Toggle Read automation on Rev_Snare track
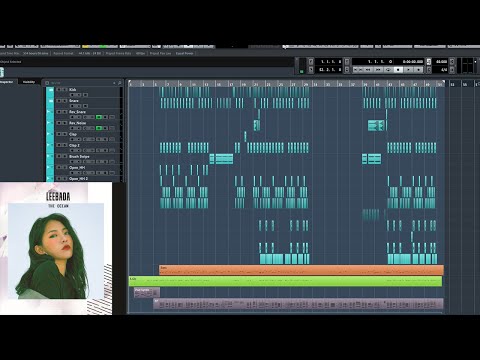The width and height of the screenshot is (480, 360). point(99,117)
